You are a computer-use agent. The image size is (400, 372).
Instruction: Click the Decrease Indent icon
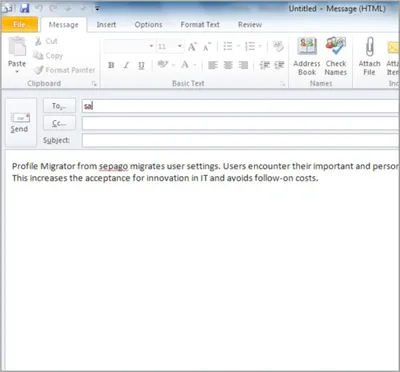264,65
